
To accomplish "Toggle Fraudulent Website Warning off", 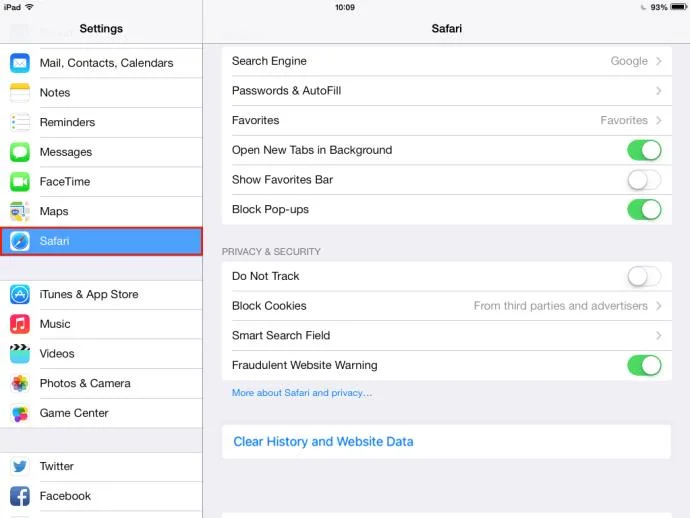I will tap(644, 365).
